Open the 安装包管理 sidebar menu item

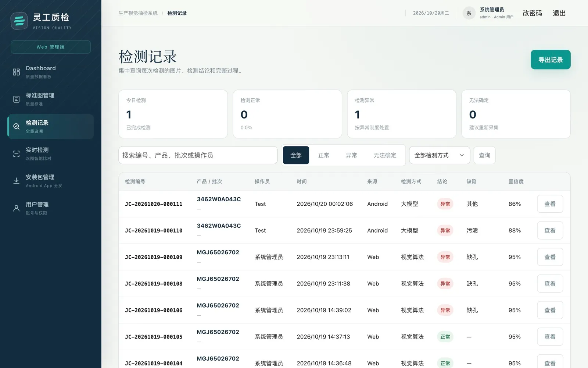click(x=51, y=181)
